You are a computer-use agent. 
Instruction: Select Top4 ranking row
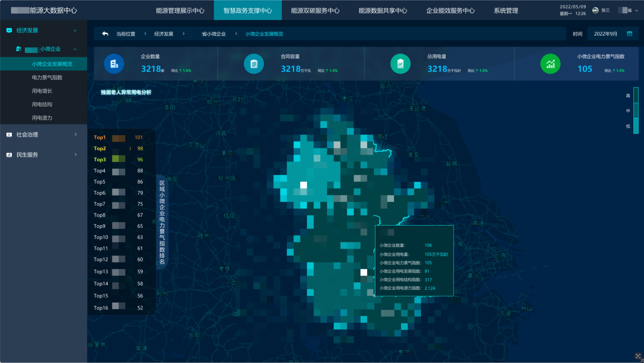[118, 171]
